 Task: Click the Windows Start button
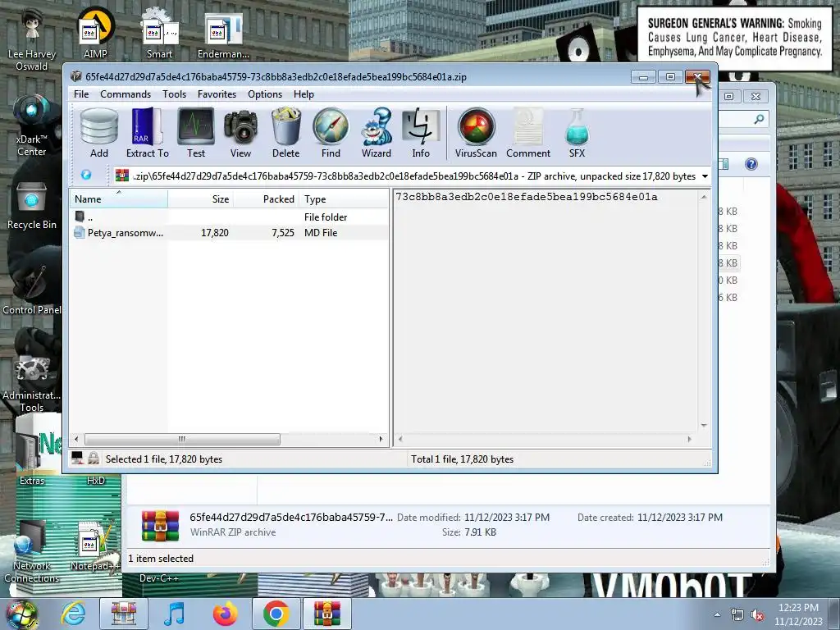click(21, 614)
